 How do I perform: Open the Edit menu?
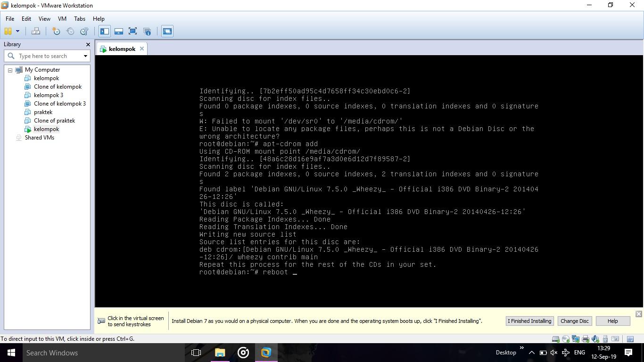coord(26,19)
